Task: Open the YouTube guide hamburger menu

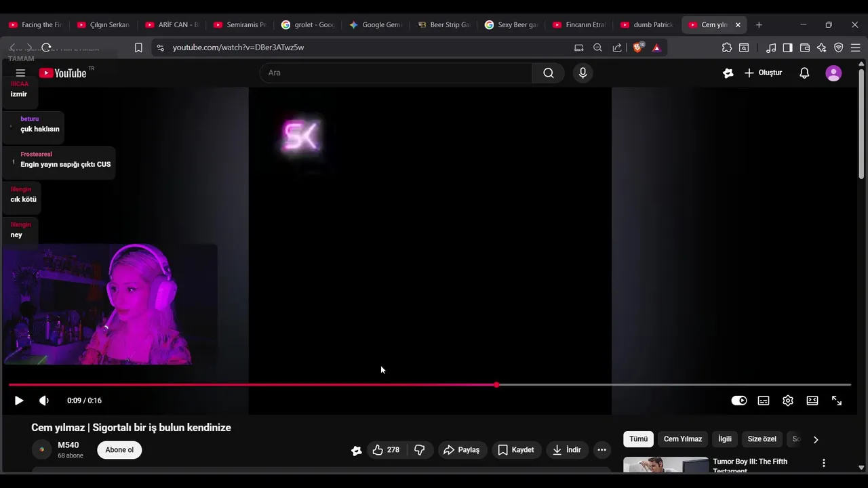Action: pyautogui.click(x=20, y=73)
